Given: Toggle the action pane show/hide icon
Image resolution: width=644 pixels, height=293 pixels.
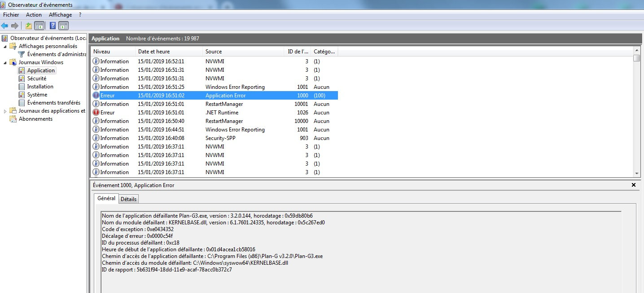Looking at the screenshot, I should tap(64, 26).
